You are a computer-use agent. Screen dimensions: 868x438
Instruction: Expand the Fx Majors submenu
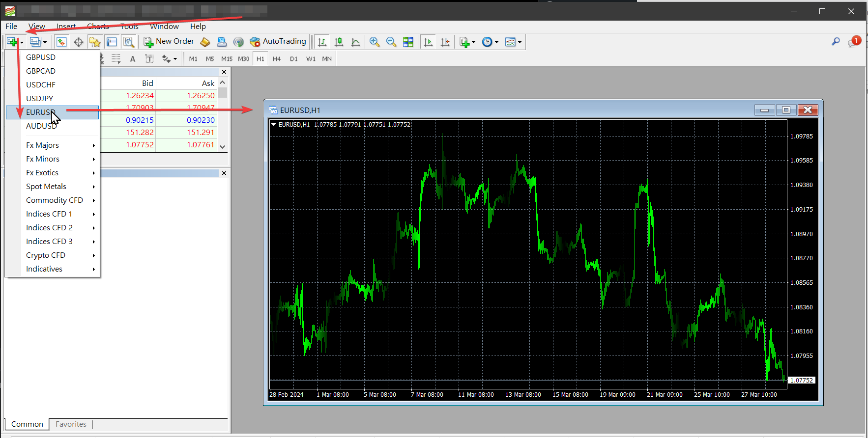(53, 145)
